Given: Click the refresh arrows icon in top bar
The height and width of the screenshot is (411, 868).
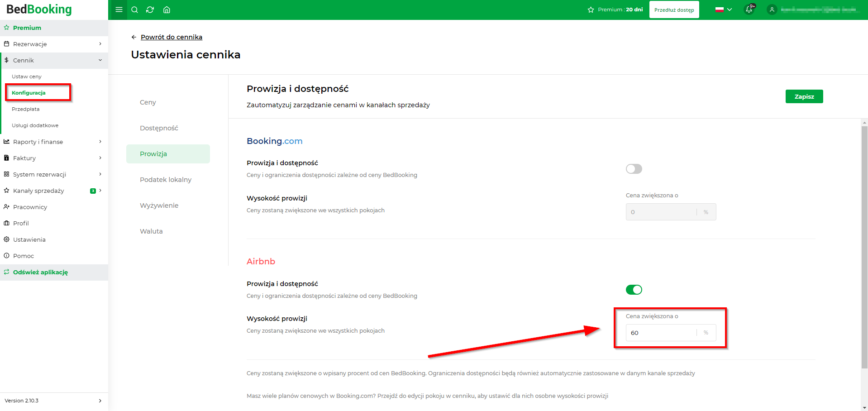Looking at the screenshot, I should tap(150, 10).
